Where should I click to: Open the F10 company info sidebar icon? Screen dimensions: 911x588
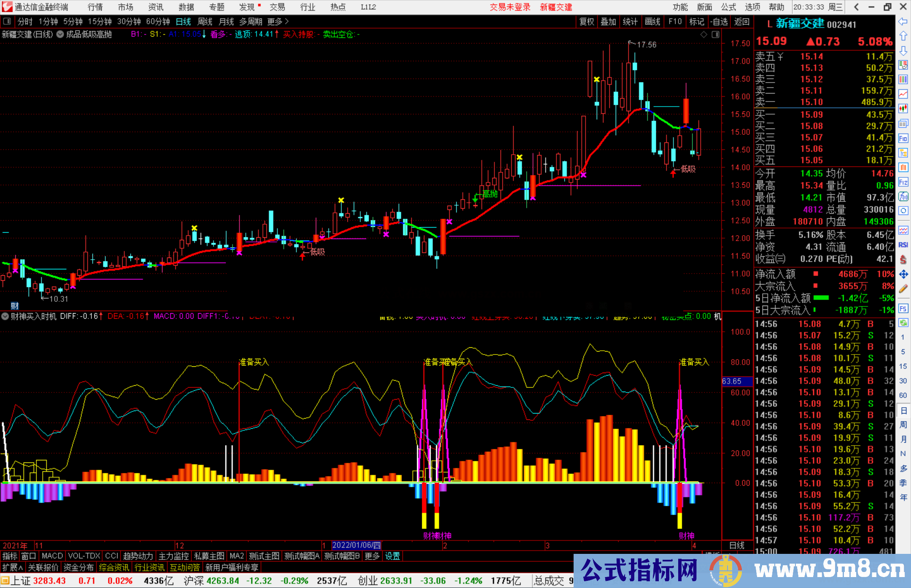pos(903,138)
